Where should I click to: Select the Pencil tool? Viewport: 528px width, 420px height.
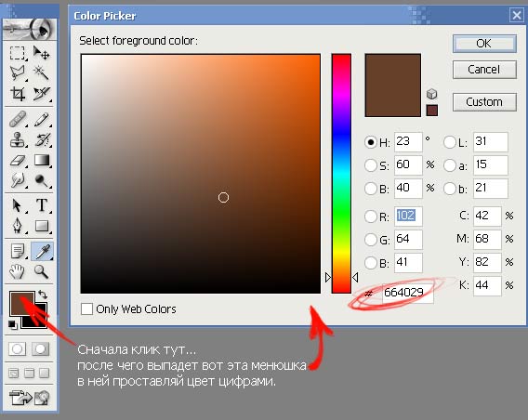click(x=42, y=119)
